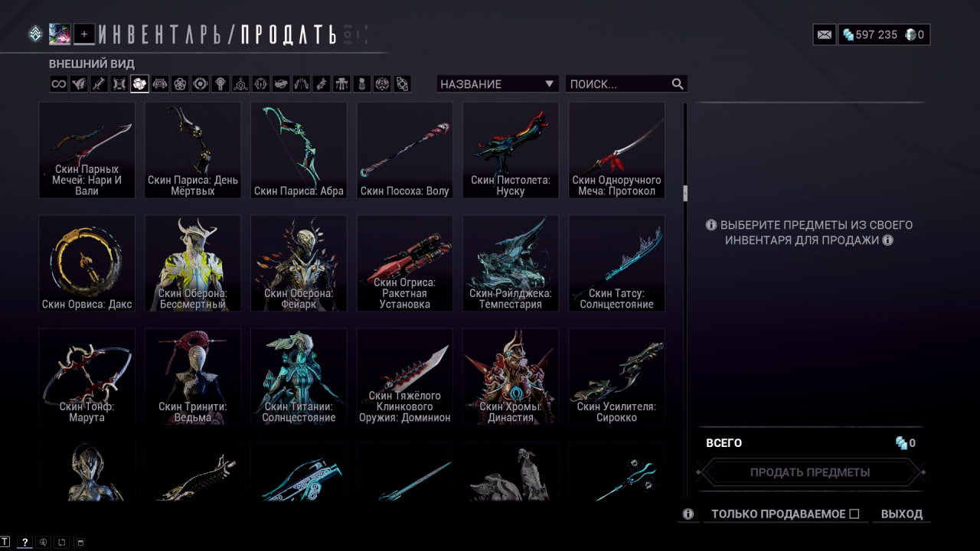Click the Продать предметы button
The image size is (980, 551).
click(x=810, y=472)
